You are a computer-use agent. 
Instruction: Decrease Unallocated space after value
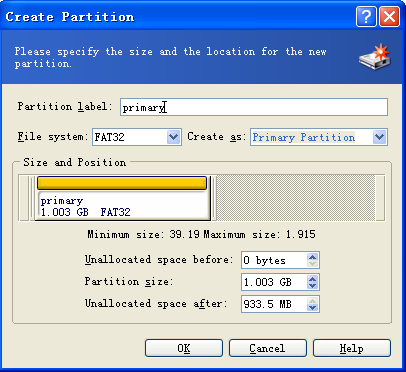click(x=312, y=308)
